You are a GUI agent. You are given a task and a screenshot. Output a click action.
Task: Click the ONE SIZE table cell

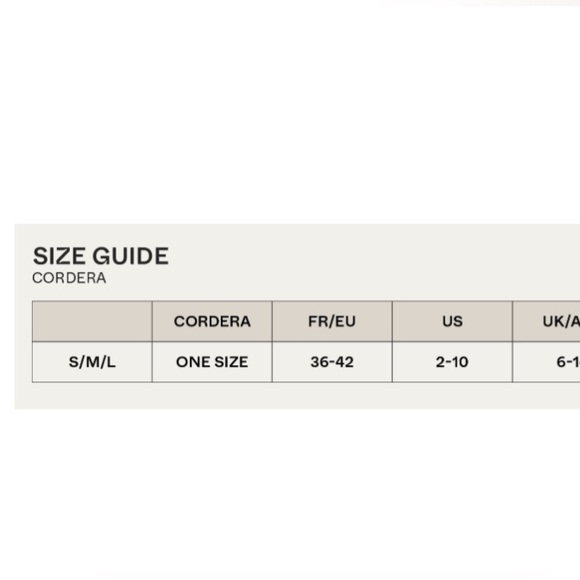[x=212, y=362]
